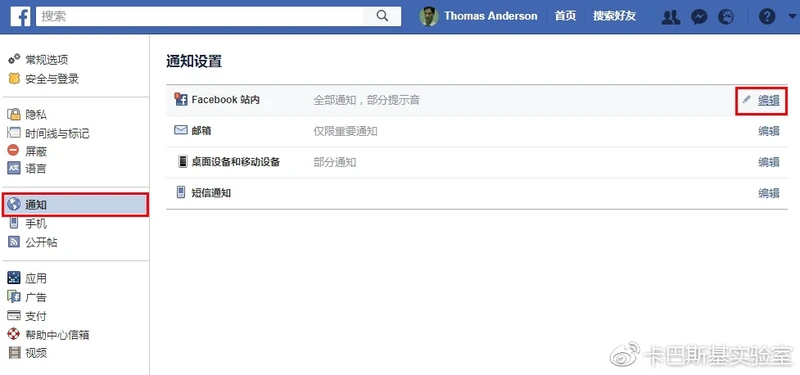Click the 短信通知 row label
Viewport: 800px width, 375px height.
211,193
